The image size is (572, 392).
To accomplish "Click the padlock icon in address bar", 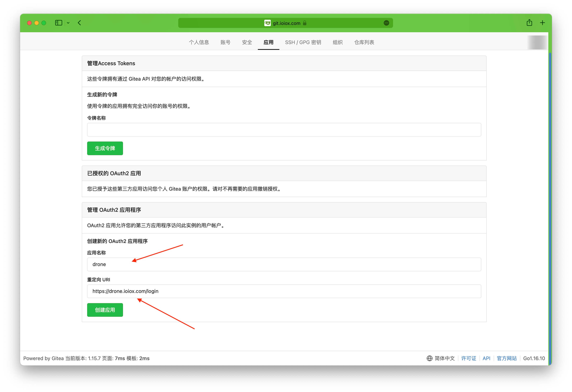I will (305, 23).
